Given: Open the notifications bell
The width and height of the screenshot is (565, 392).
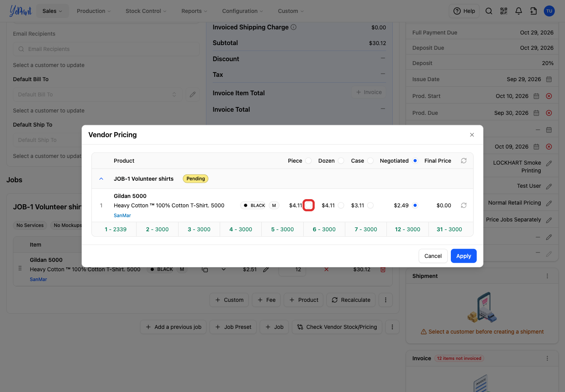Looking at the screenshot, I should click(519, 11).
